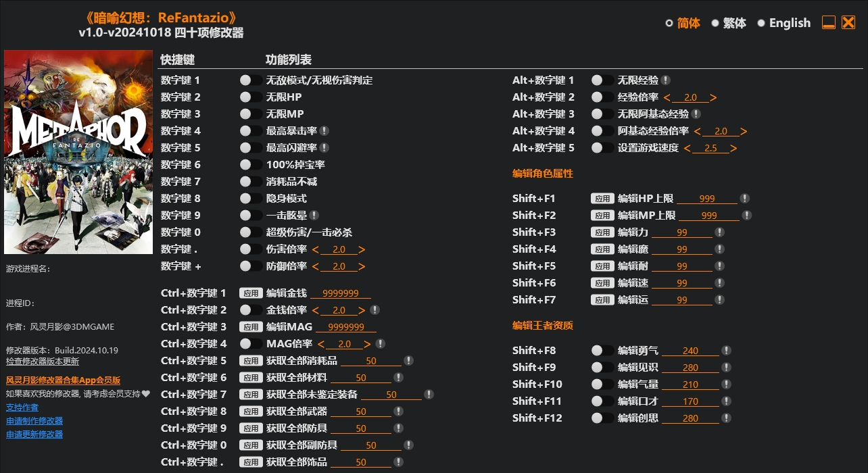Select 简体 language option
868x473 pixels.
pyautogui.click(x=683, y=23)
